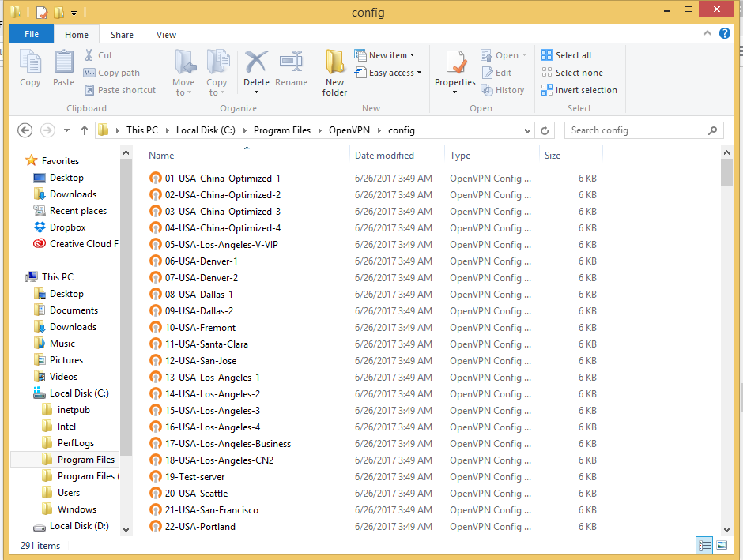Go back with the Back arrow
The width and height of the screenshot is (743, 560).
tap(25, 130)
